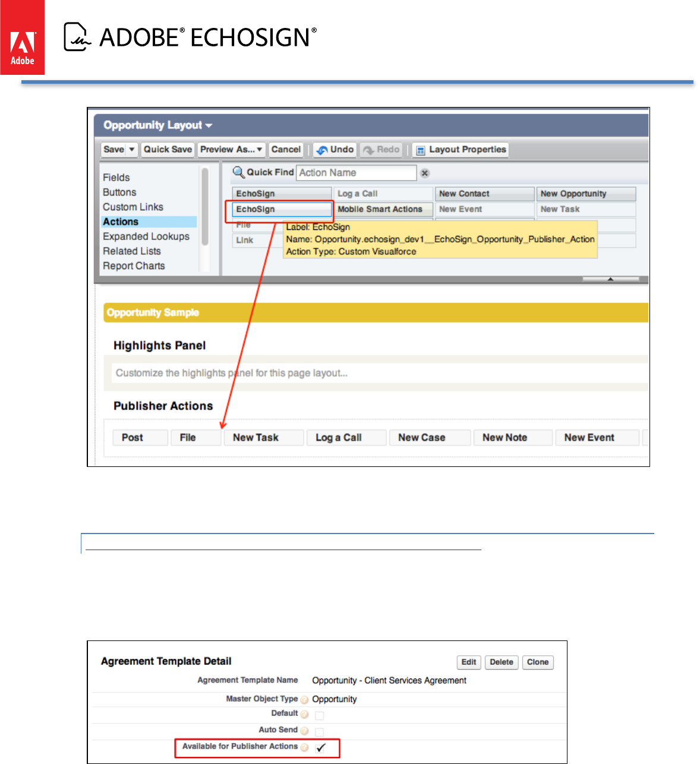Open the Preview As dropdown

[232, 150]
